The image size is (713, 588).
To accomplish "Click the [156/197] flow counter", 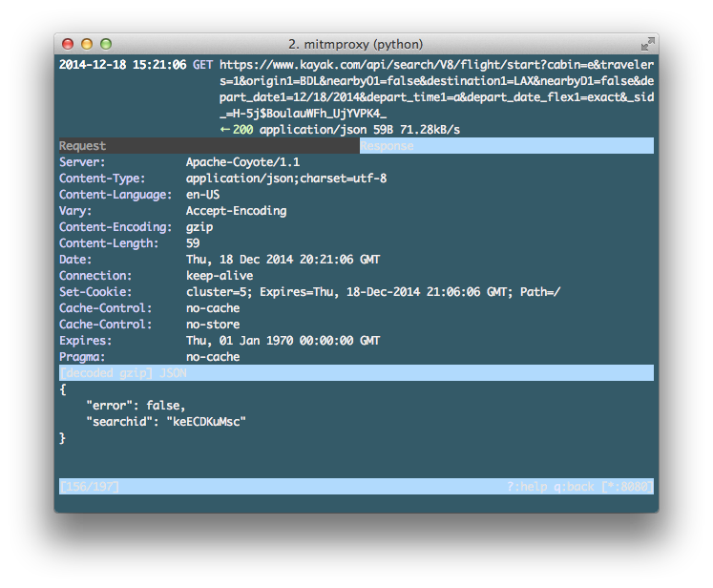I will pyautogui.click(x=90, y=487).
